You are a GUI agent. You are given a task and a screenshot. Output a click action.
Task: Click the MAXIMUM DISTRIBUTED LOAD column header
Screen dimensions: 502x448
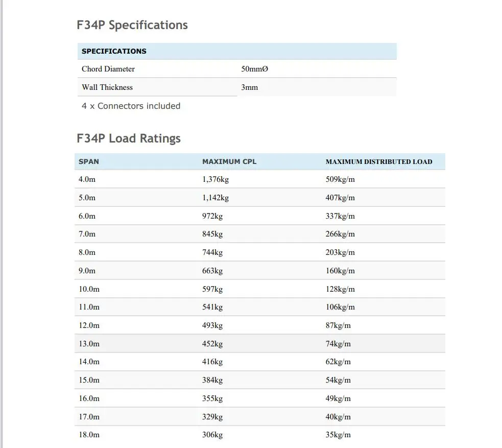[379, 161]
